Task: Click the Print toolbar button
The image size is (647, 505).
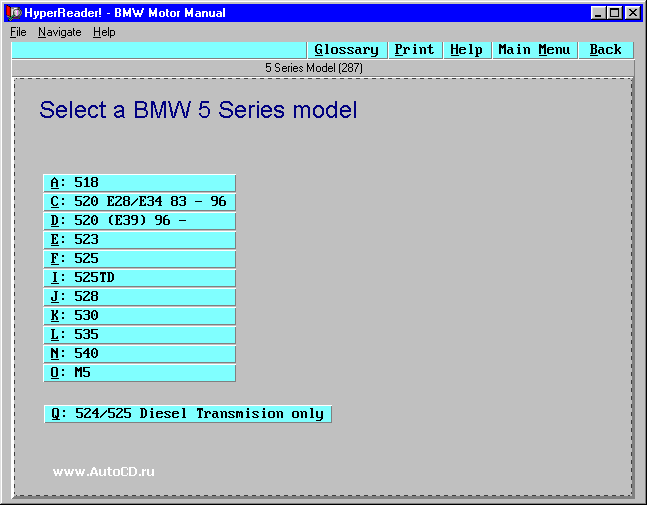Action: coord(414,50)
